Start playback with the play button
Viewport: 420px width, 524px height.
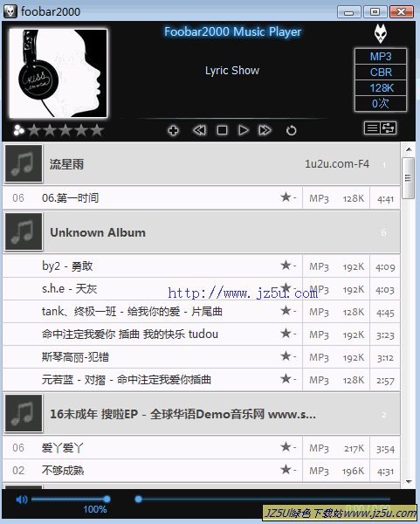coord(244,130)
